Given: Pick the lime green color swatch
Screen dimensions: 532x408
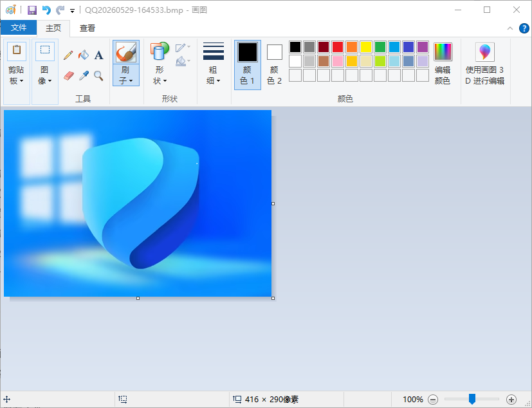Looking at the screenshot, I should coord(380,61).
